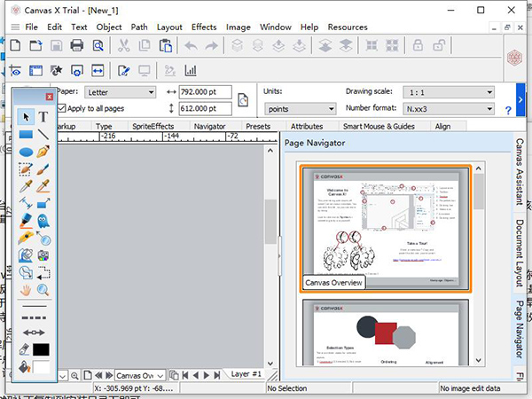Select the Text tool in toolbox
Screen dimensions: 532x399
coord(43,117)
